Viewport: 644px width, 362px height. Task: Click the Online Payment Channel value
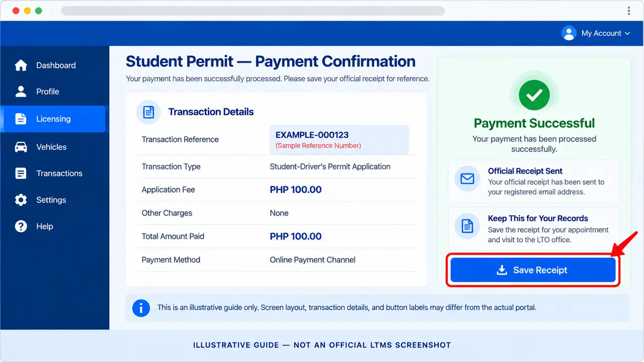[x=312, y=260]
